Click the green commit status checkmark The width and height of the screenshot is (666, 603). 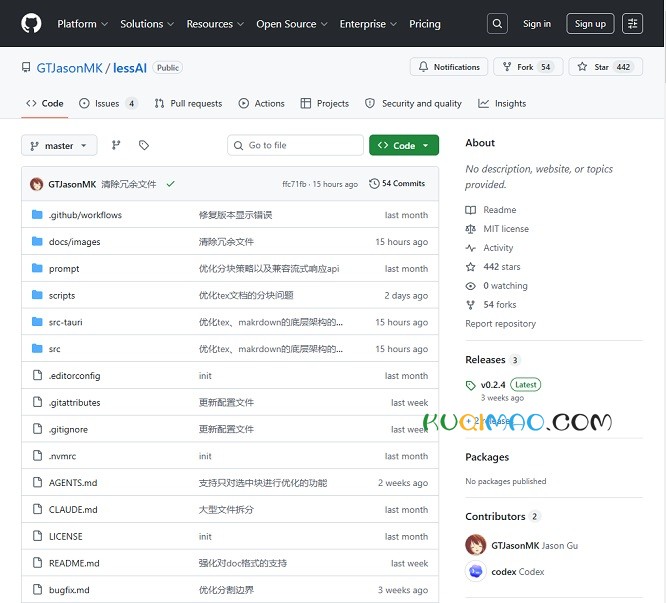tap(170, 184)
